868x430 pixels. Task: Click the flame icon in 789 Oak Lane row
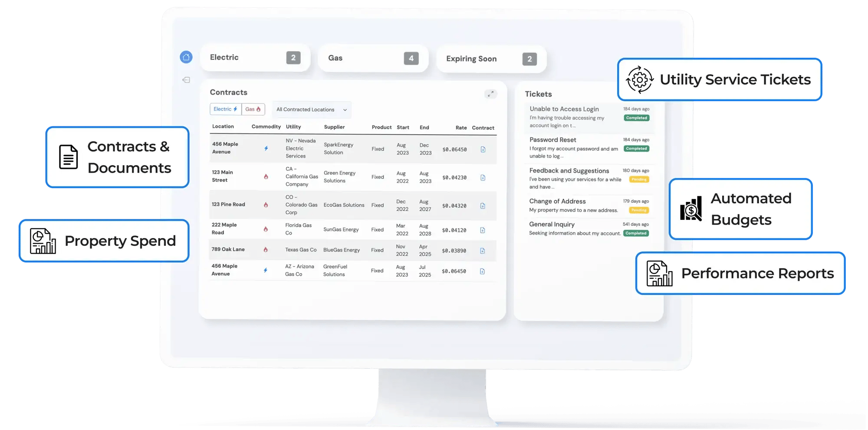pyautogui.click(x=266, y=250)
